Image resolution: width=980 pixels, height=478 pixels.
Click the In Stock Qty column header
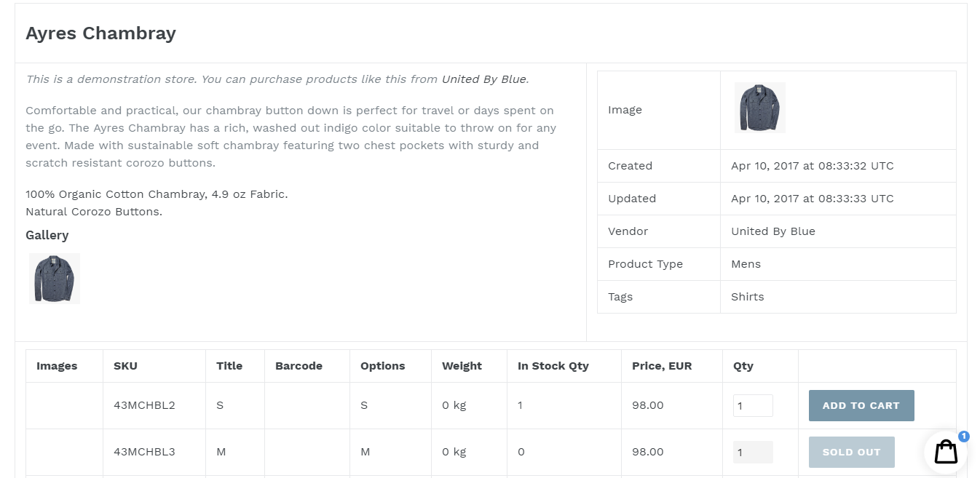[553, 366]
